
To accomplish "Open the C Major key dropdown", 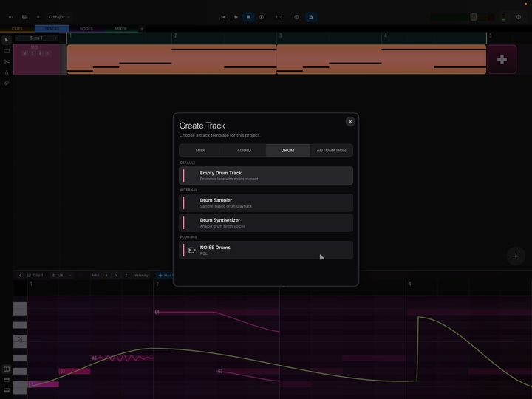I will pyautogui.click(x=58, y=17).
